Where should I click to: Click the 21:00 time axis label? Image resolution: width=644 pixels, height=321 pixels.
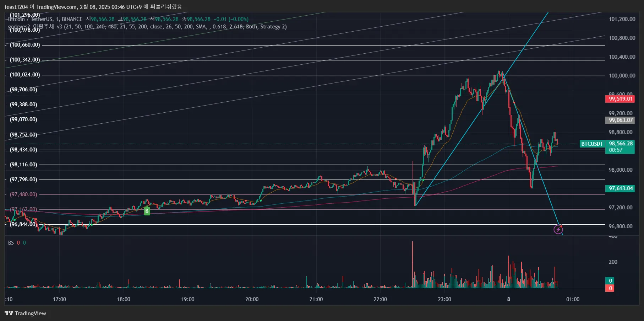(316, 299)
